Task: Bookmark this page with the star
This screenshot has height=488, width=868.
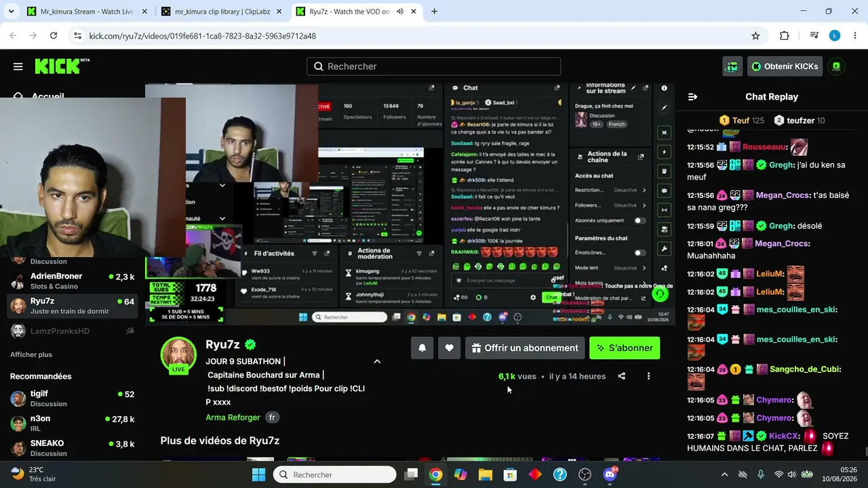Action: tap(755, 36)
